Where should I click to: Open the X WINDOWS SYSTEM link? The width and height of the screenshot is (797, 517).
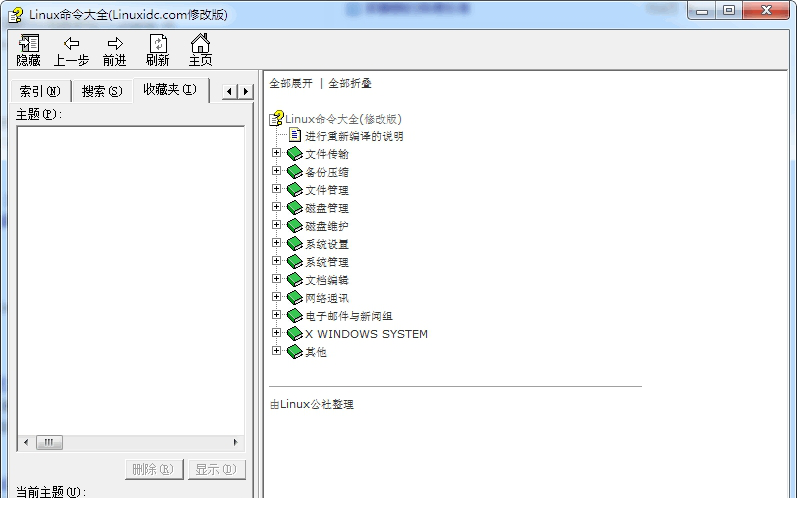click(366, 334)
